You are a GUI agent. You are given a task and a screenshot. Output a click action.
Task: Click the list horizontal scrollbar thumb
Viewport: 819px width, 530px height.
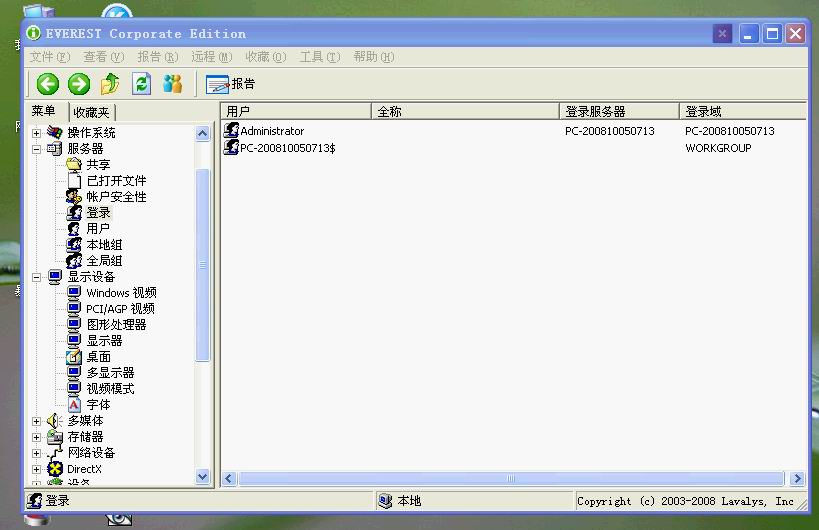(x=511, y=478)
